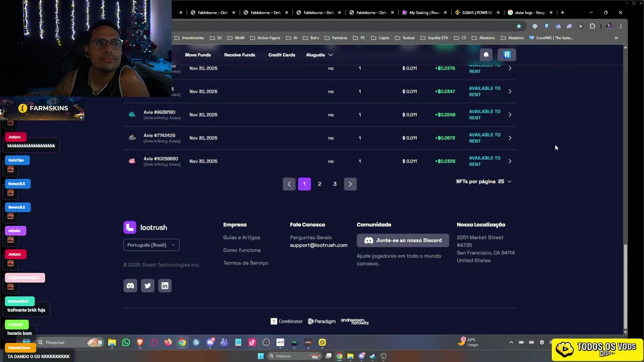Open the Perguntas Gerais link
Viewport: 644px width, 362px height.
pos(311,237)
